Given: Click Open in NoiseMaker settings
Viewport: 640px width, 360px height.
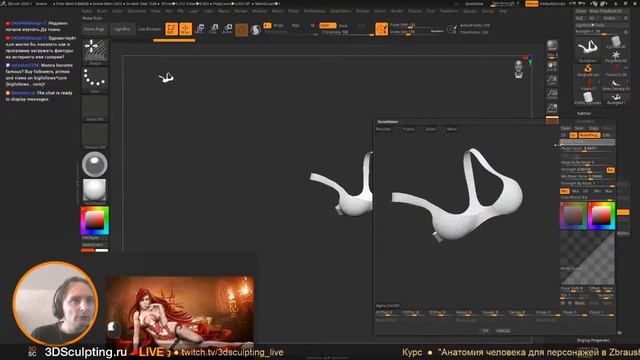Looking at the screenshot, I should point(566,128).
